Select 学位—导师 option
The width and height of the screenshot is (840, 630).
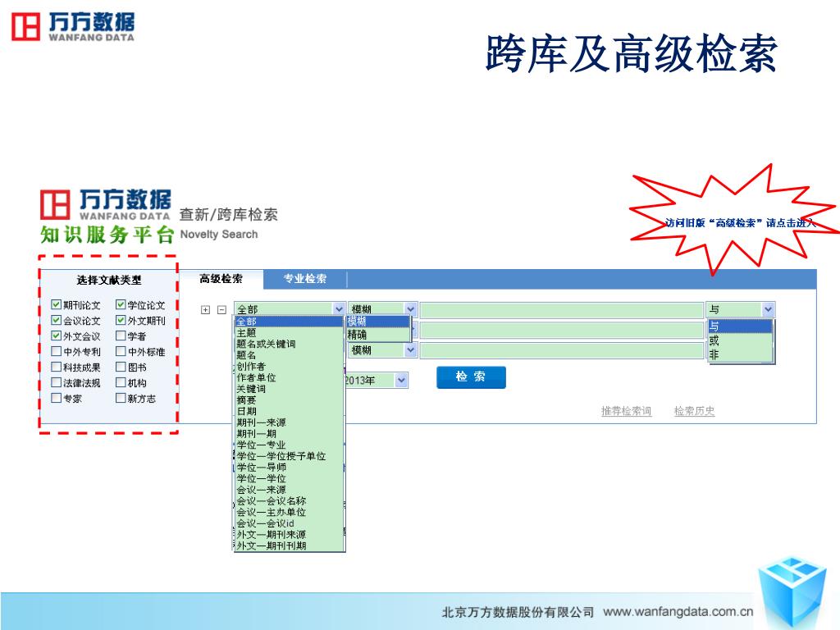288,468
